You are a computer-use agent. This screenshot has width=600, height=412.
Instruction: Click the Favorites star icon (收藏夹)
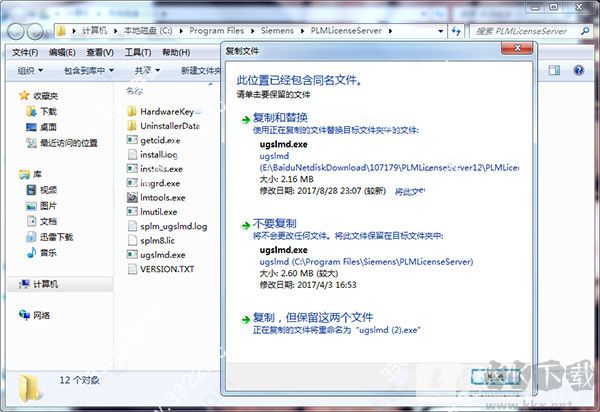24,95
